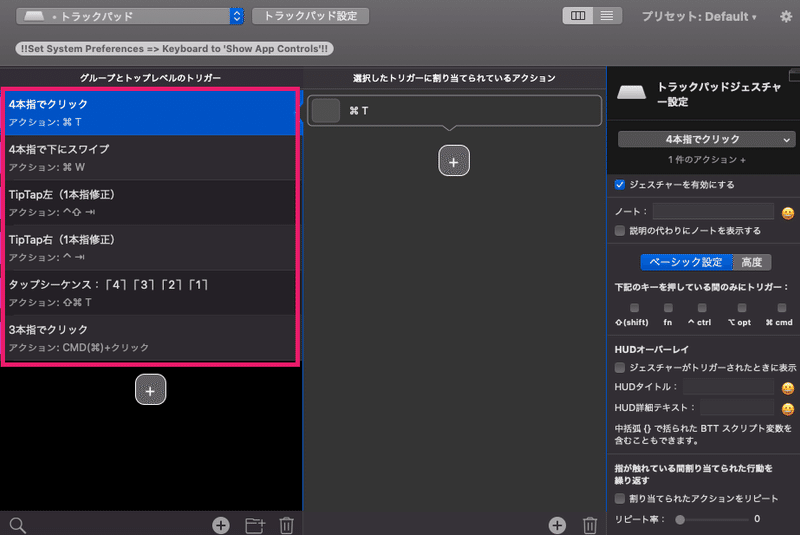
Task: Select the ⌘ T assigned action row
Action: click(454, 111)
